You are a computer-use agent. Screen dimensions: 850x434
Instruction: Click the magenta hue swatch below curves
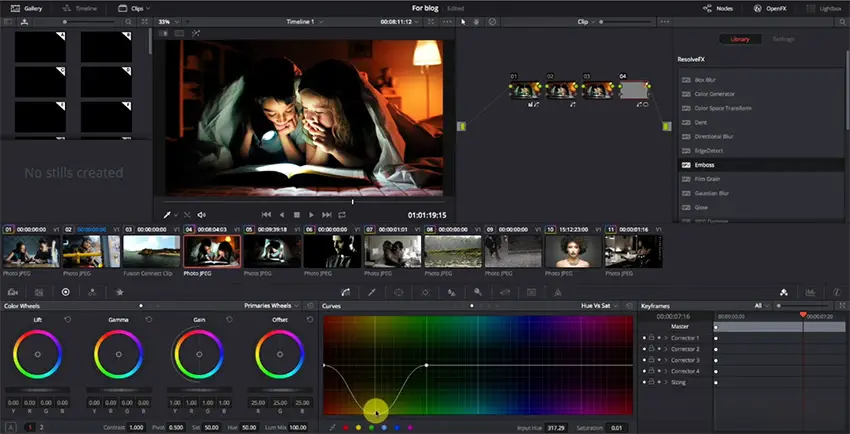410,427
